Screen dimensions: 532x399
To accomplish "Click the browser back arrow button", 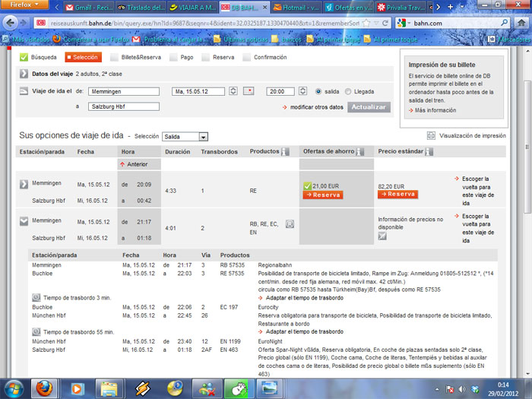I will (10, 23).
